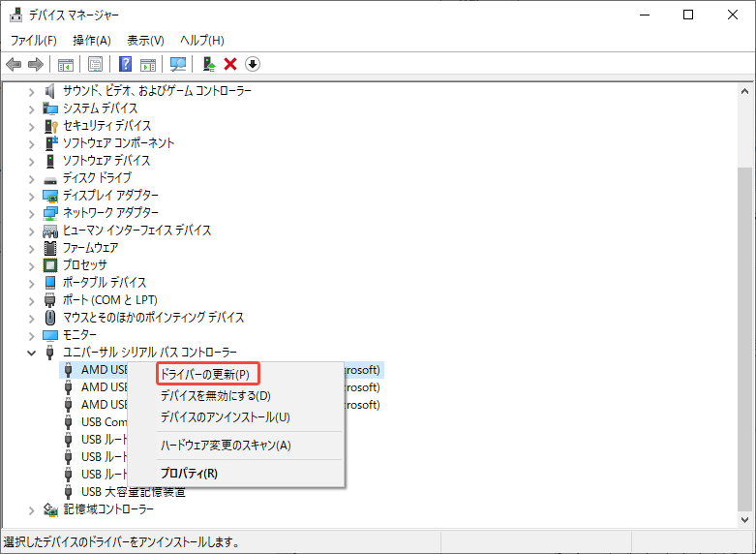This screenshot has width=756, height=554.
Task: Open the ヘルプ(H) menu
Action: pos(202,41)
